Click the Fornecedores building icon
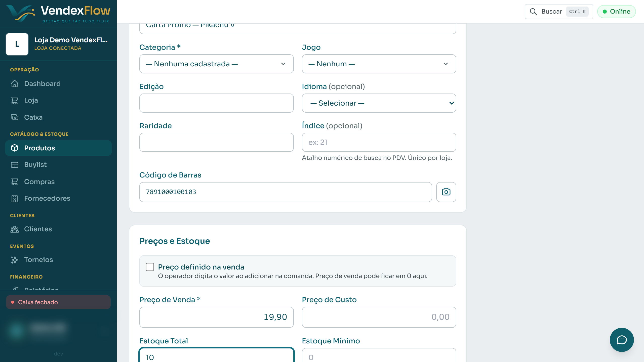 (15, 198)
